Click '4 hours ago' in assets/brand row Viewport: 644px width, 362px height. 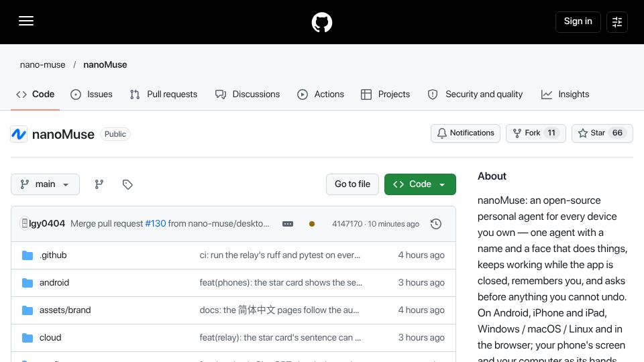pos(421,310)
